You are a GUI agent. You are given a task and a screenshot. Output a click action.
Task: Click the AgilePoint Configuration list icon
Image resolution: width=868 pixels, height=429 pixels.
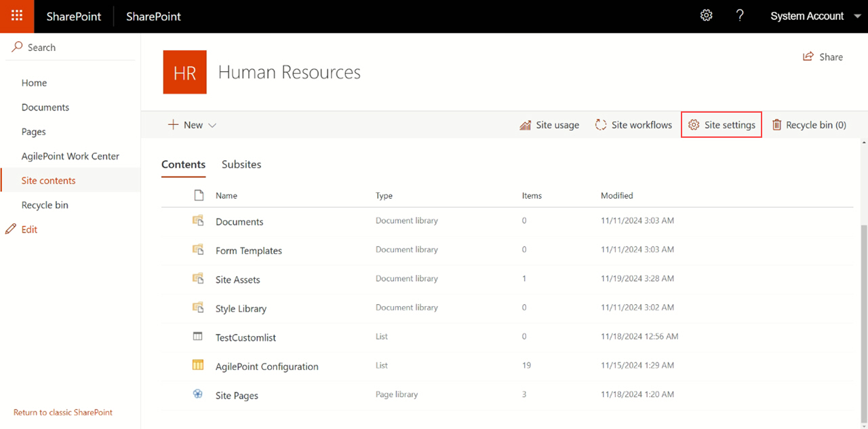[x=198, y=365]
